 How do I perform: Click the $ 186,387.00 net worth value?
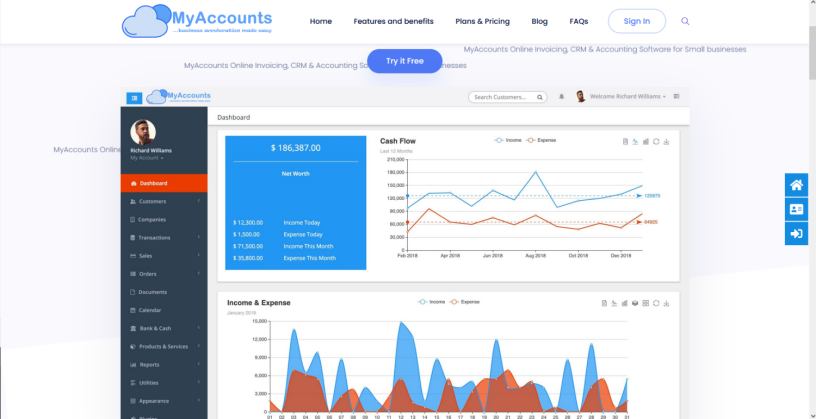coord(296,148)
